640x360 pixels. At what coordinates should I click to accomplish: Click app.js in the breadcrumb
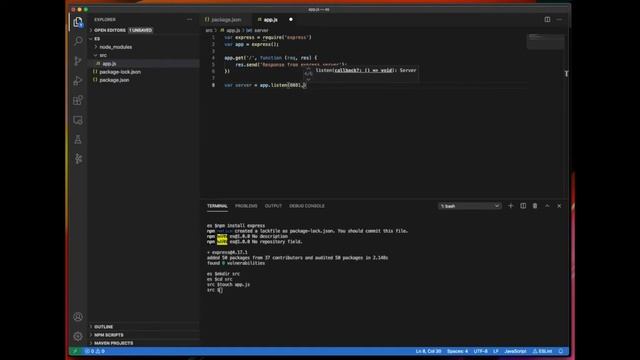click(230, 30)
